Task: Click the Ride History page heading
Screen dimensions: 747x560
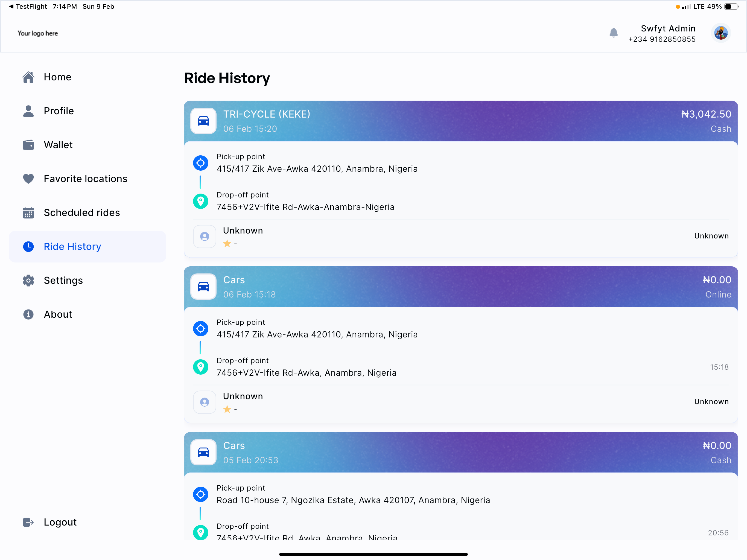Action: [x=227, y=78]
